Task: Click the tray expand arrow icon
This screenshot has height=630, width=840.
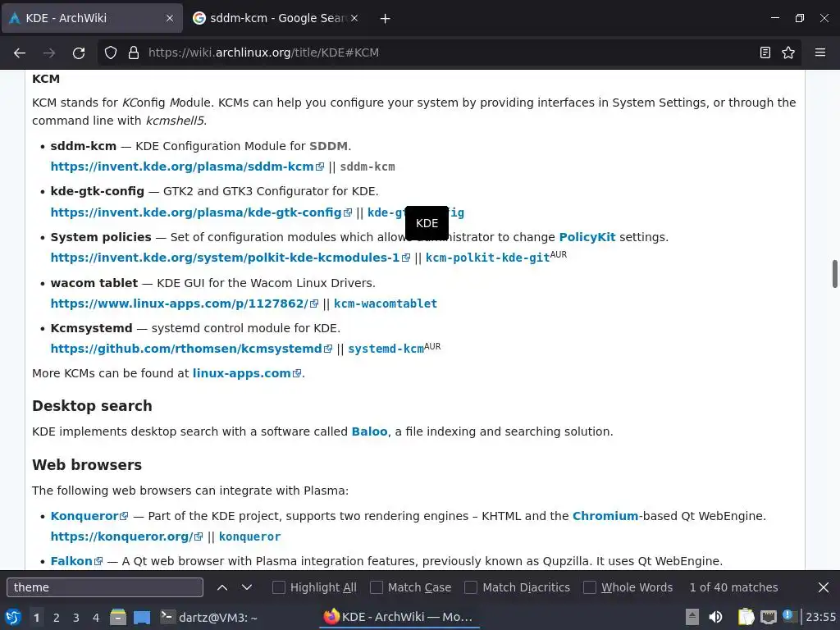Action: click(692, 617)
